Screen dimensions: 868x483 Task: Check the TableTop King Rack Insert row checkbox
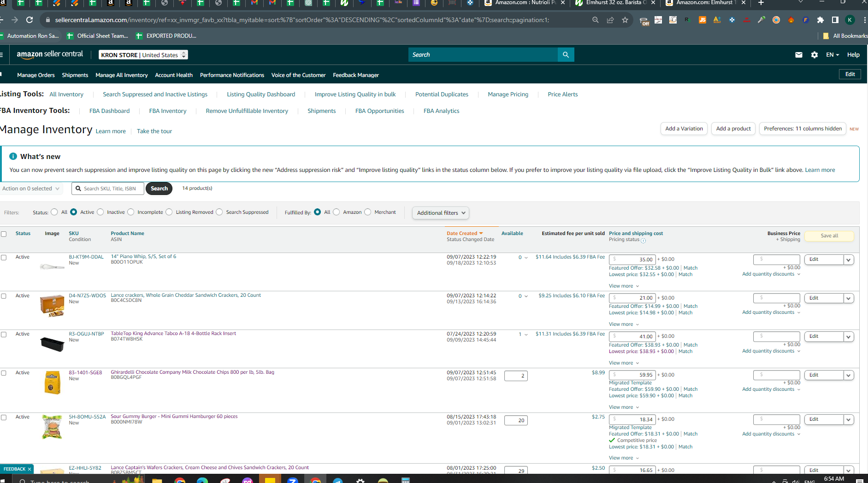pyautogui.click(x=4, y=335)
